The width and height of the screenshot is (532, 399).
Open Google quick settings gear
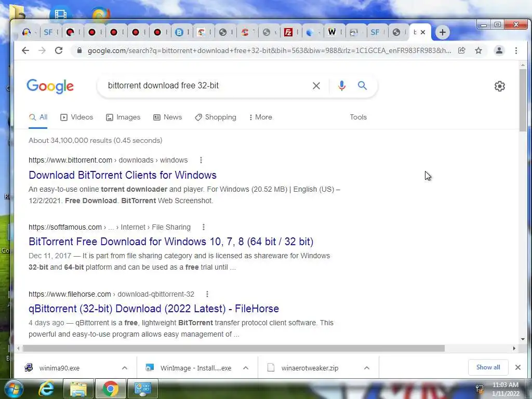pyautogui.click(x=499, y=86)
